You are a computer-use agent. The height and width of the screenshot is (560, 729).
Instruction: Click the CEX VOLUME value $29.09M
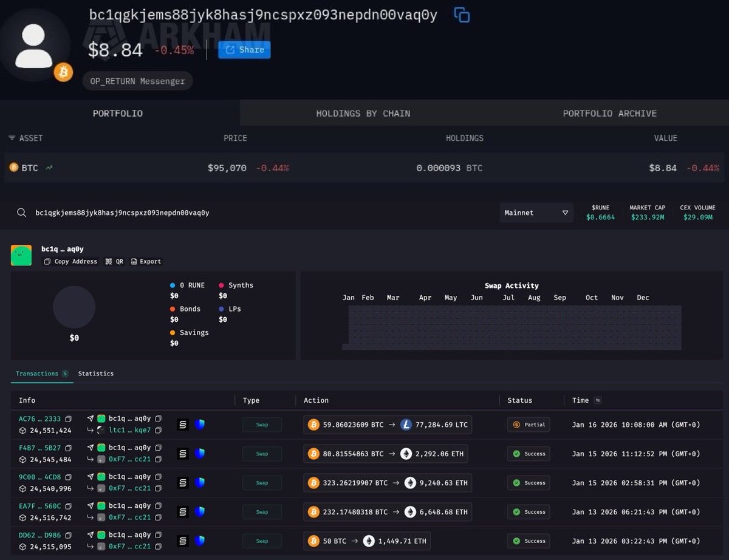[697, 217]
